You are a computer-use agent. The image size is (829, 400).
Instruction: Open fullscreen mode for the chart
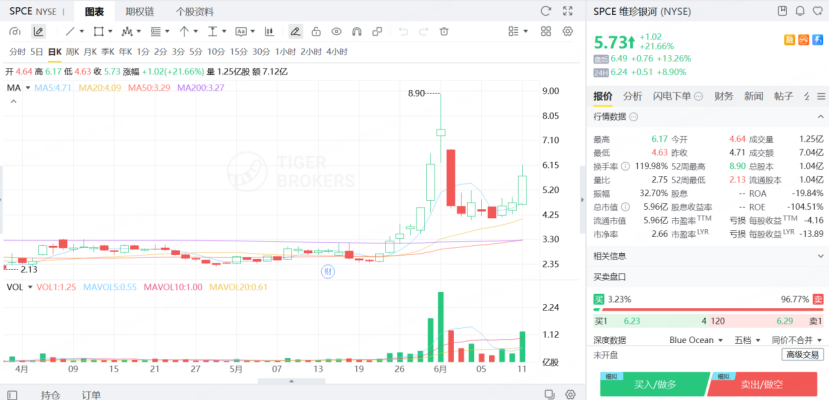tap(568, 11)
